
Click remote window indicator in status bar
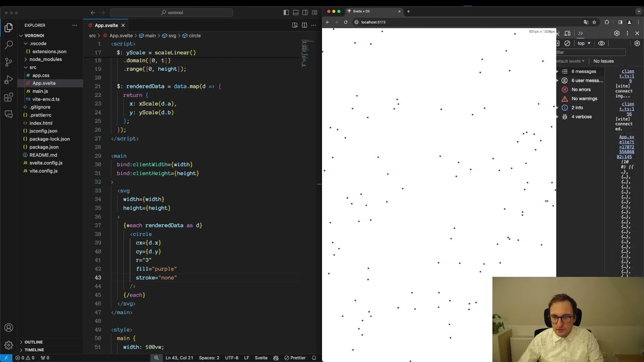tap(6, 358)
